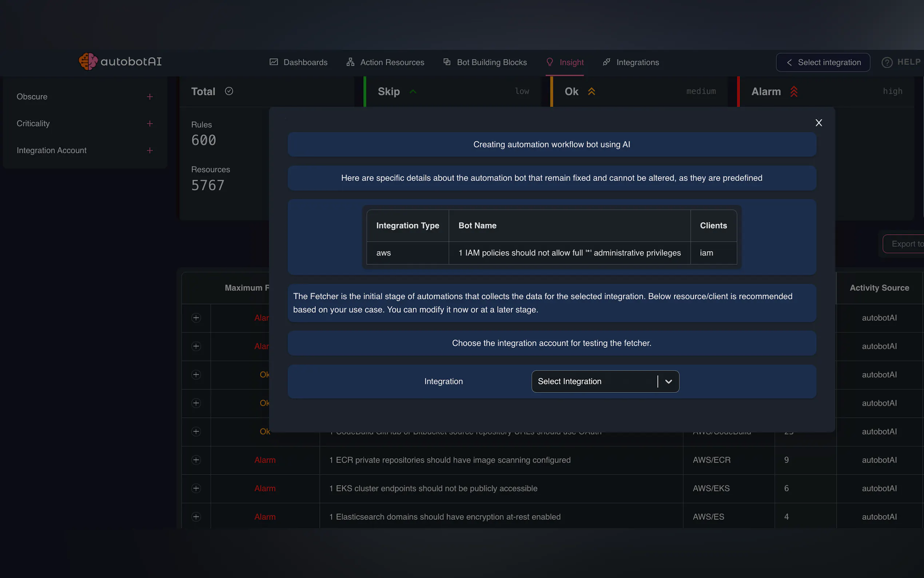The height and width of the screenshot is (578, 924).
Task: Click the Skip green chevron icon
Action: pos(413,92)
